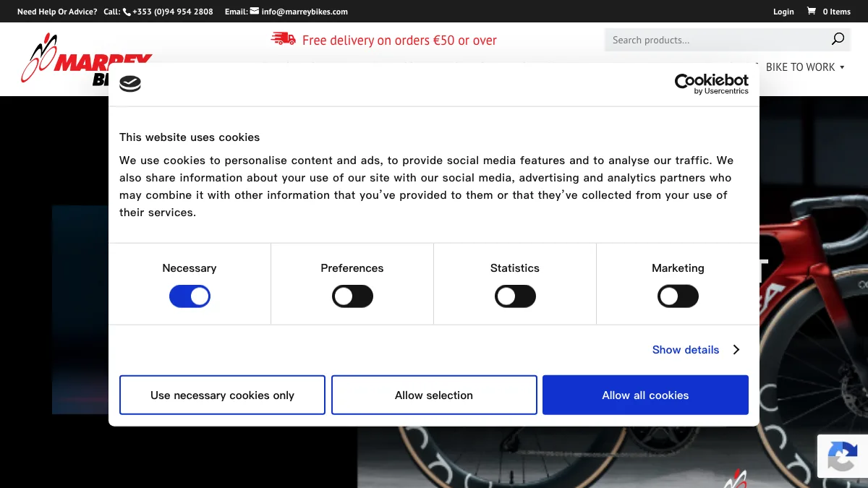Enable the Statistics cookies switch

[515, 296]
